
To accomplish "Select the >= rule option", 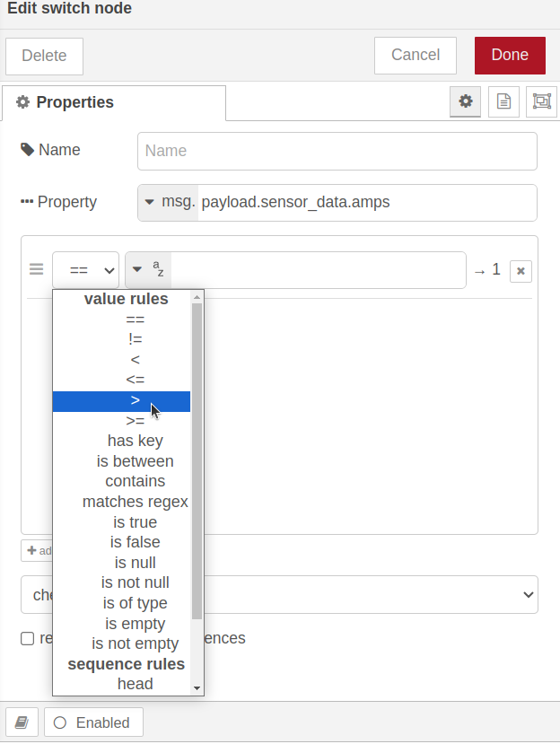I will tap(121, 421).
